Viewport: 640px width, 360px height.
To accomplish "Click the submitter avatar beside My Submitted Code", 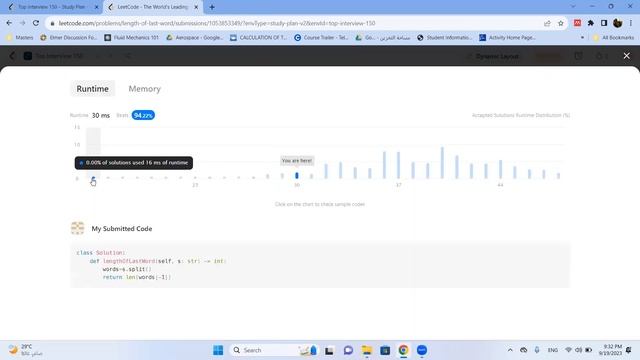I will (78, 228).
